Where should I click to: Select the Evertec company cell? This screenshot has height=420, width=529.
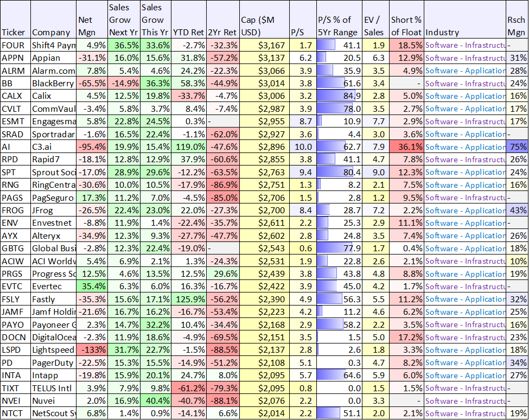click(x=53, y=287)
